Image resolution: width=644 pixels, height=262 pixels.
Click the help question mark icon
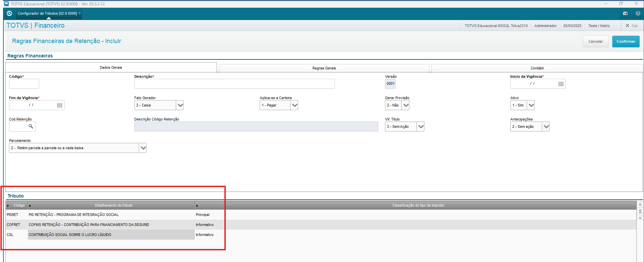tap(638, 13)
